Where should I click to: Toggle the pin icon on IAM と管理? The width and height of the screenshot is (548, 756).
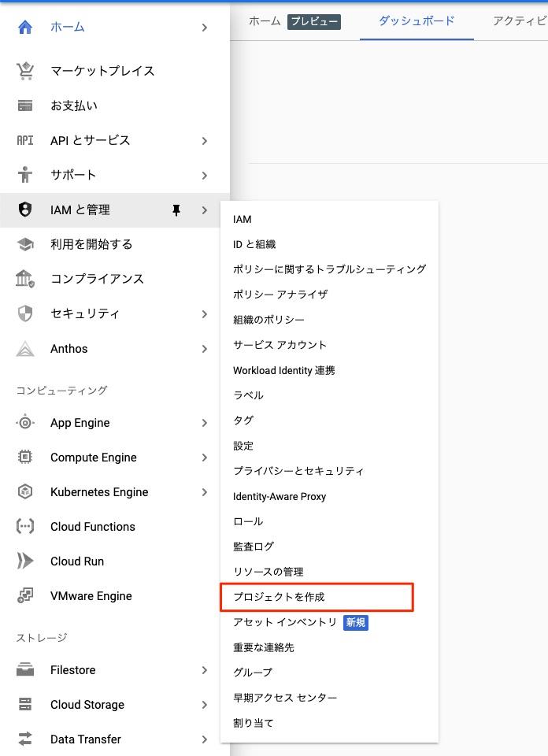(176, 210)
